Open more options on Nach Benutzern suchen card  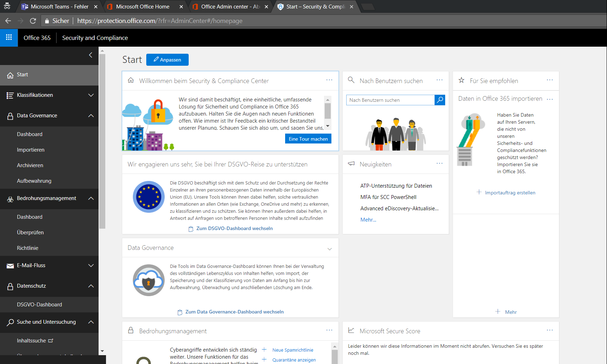(440, 80)
